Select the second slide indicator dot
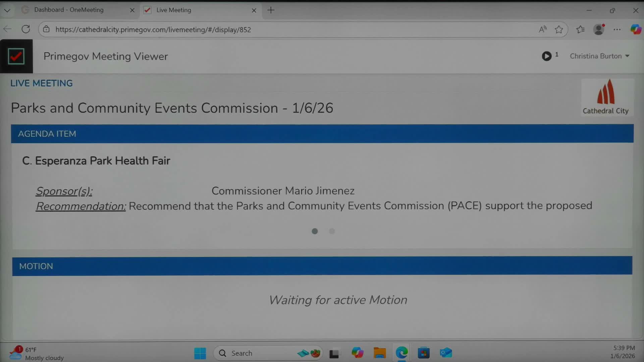Screen dimensions: 644x362 pyautogui.click(x=332, y=231)
